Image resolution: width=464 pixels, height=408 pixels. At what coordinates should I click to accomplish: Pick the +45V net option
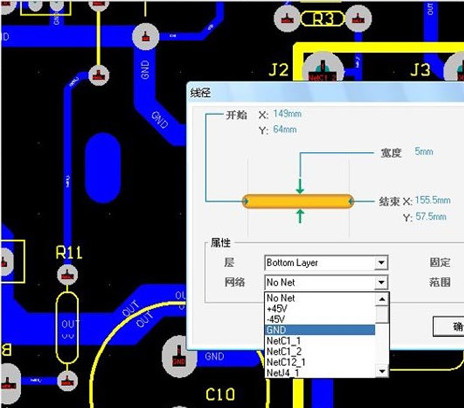320,309
